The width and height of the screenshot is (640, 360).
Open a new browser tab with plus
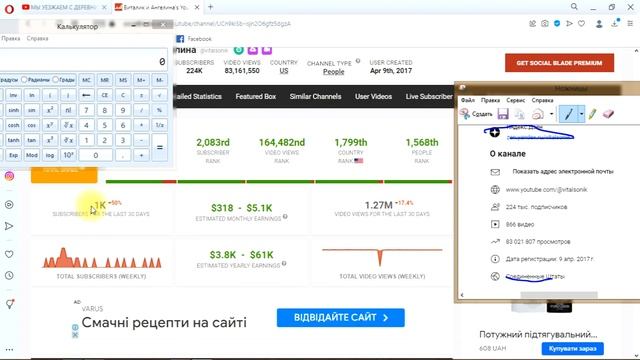coord(210,7)
